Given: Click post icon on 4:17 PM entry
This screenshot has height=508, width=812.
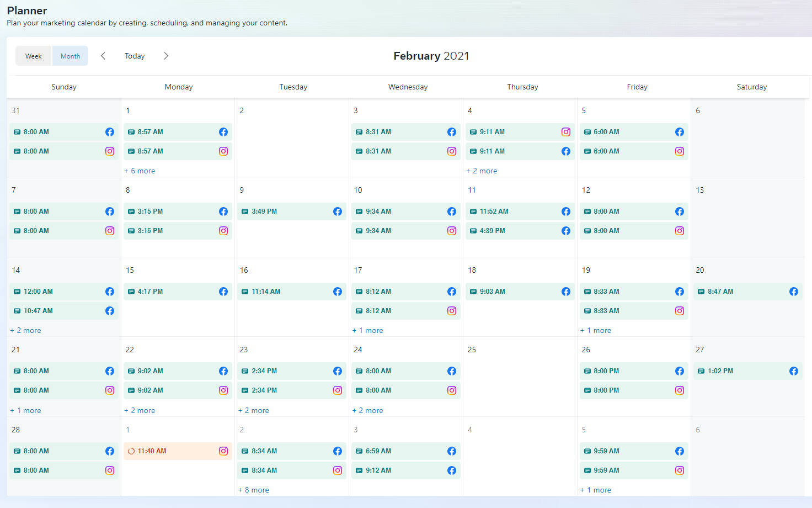Looking at the screenshot, I should click(x=131, y=292).
